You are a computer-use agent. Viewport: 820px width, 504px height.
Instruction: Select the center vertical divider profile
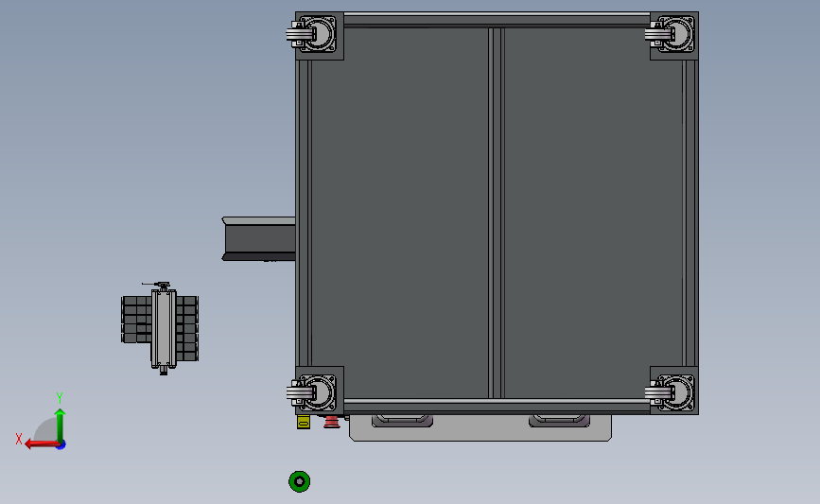pos(497,213)
